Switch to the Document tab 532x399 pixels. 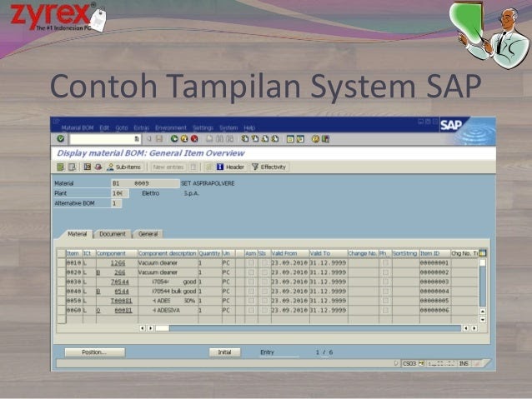click(113, 234)
